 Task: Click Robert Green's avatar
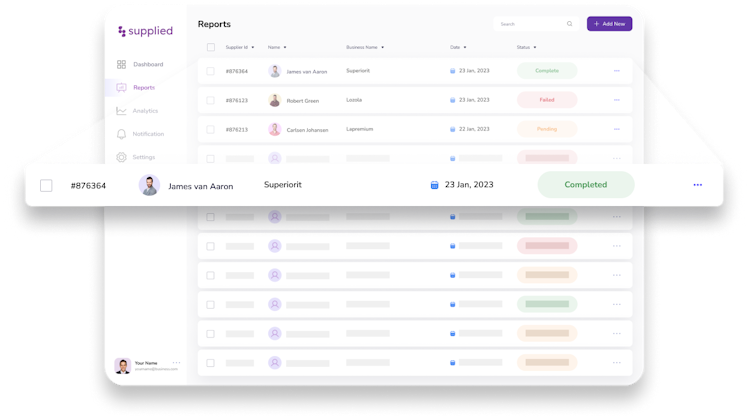[x=275, y=100]
